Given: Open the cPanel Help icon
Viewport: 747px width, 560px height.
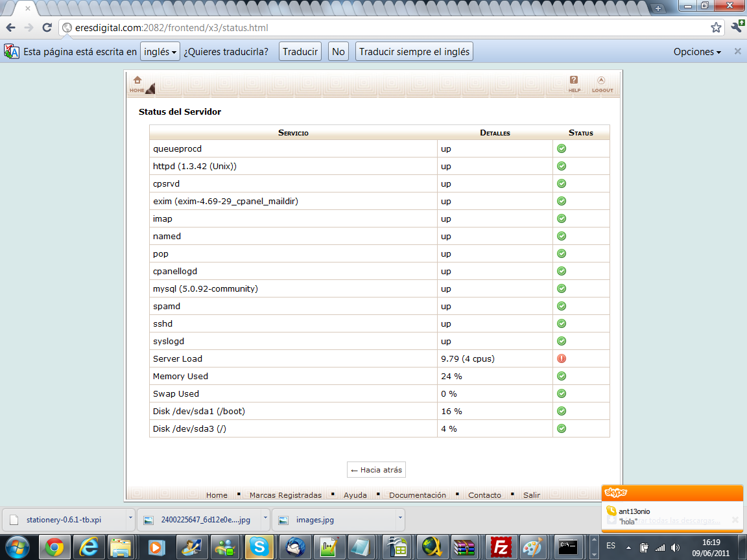Looking at the screenshot, I should coord(574,84).
